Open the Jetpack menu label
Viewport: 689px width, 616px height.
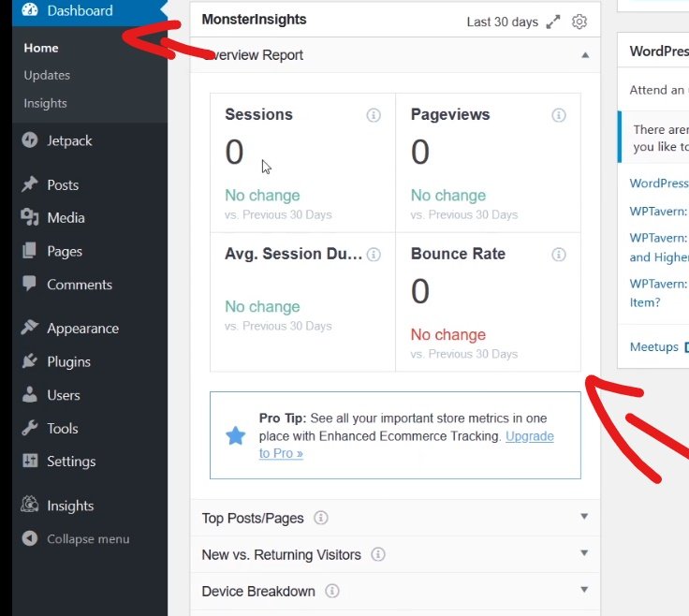[x=69, y=140]
